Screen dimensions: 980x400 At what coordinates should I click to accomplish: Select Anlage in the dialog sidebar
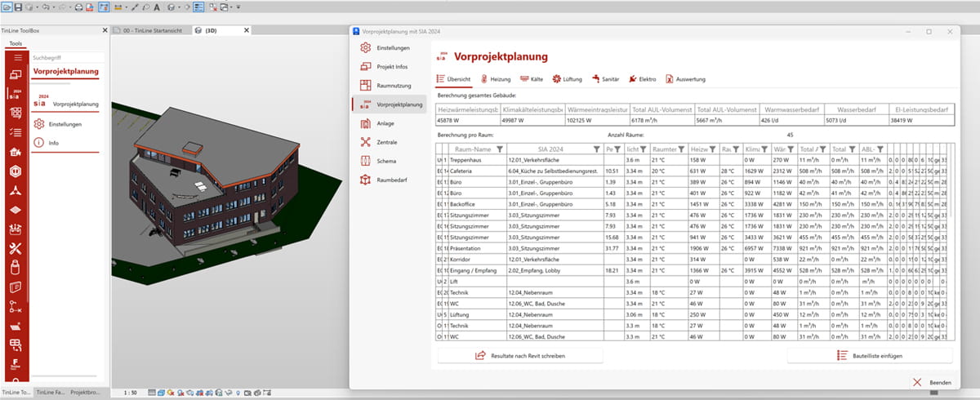pos(387,123)
